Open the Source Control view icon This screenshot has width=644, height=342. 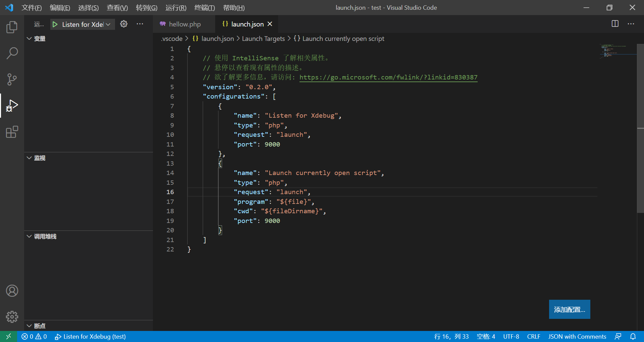12,79
